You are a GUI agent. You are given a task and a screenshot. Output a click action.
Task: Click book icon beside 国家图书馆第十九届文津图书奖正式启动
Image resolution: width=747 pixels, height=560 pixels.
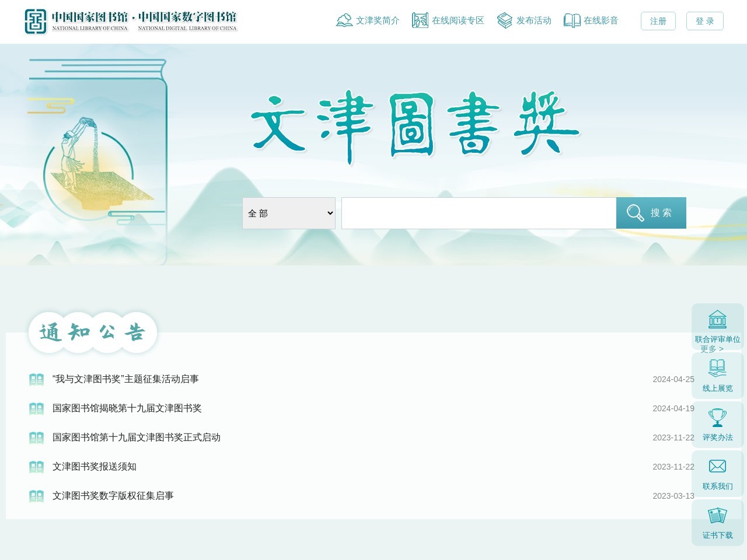[x=36, y=438]
